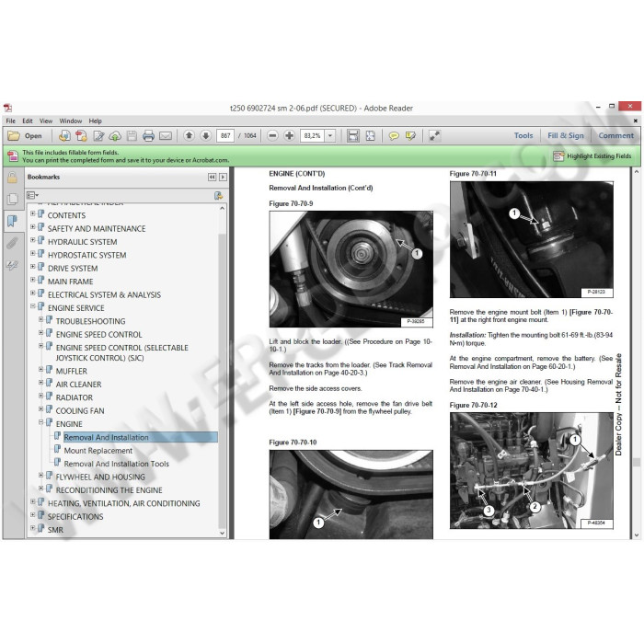The width and height of the screenshot is (644, 644).
Task: Open the attachments paperclip panel
Action: [12, 243]
